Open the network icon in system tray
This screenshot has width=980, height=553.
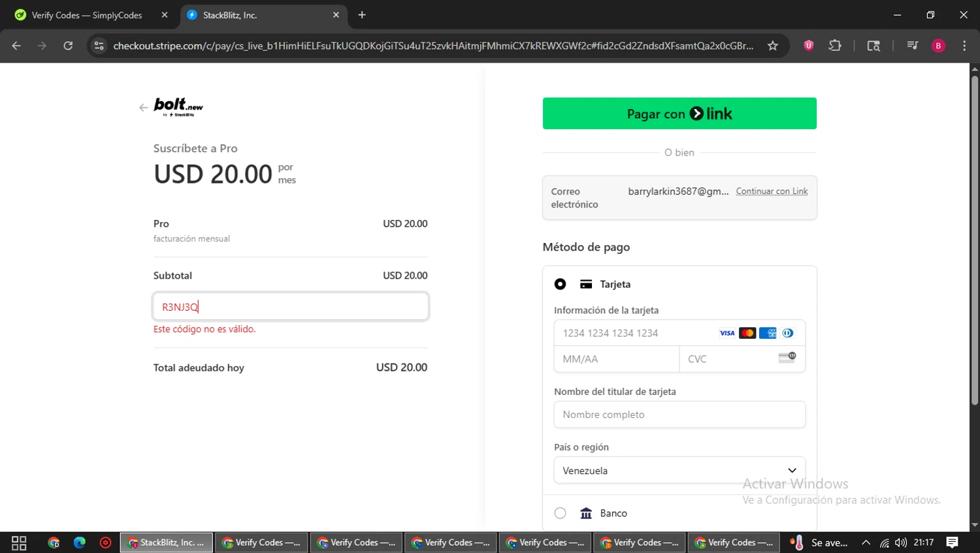tap(884, 543)
